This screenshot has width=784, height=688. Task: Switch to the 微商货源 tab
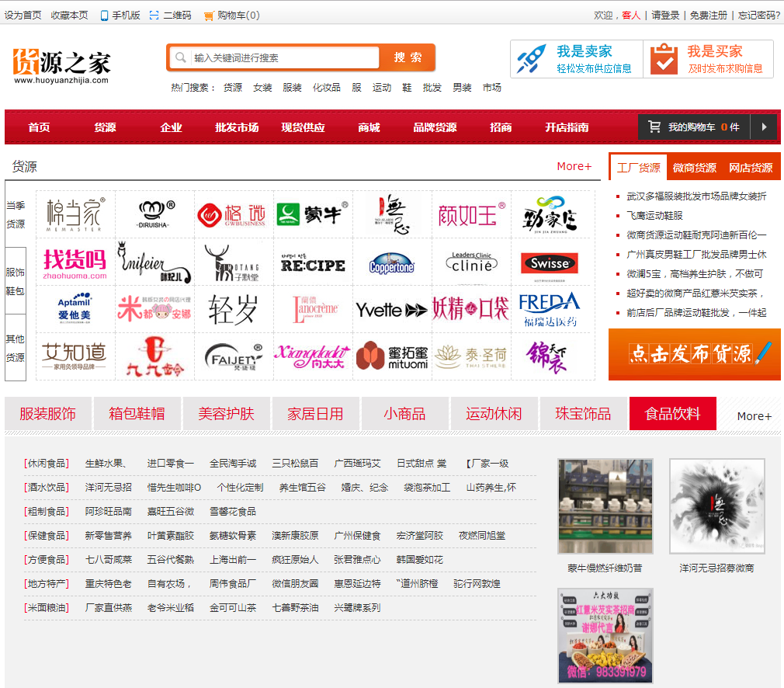695,168
